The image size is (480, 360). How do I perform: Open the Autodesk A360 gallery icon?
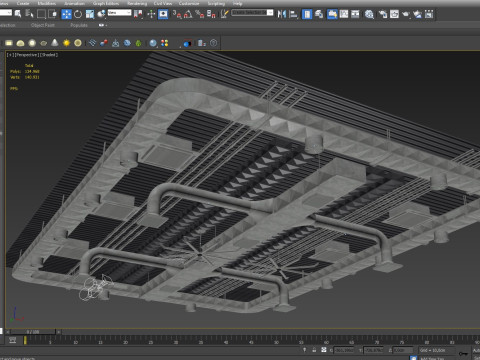pos(429,14)
